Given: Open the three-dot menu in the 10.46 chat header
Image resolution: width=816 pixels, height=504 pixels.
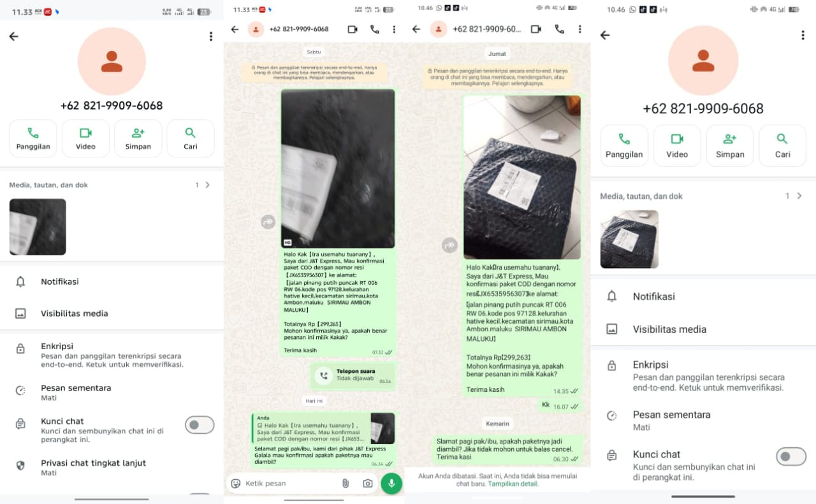Looking at the screenshot, I should click(579, 29).
